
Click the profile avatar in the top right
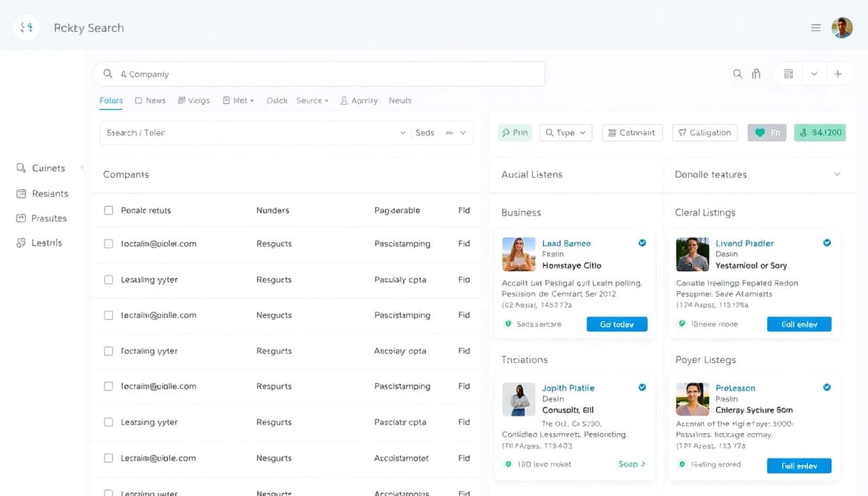842,27
